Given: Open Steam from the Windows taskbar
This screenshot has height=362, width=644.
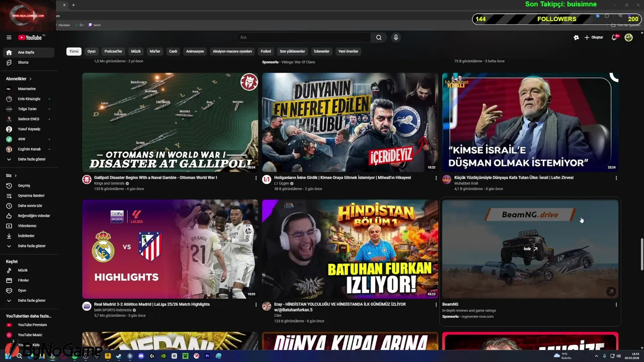Looking at the screenshot, I should click(x=119, y=356).
